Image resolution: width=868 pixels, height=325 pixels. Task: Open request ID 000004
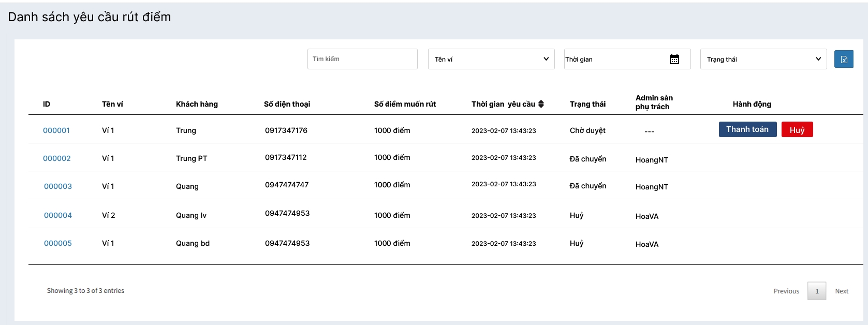(57, 215)
